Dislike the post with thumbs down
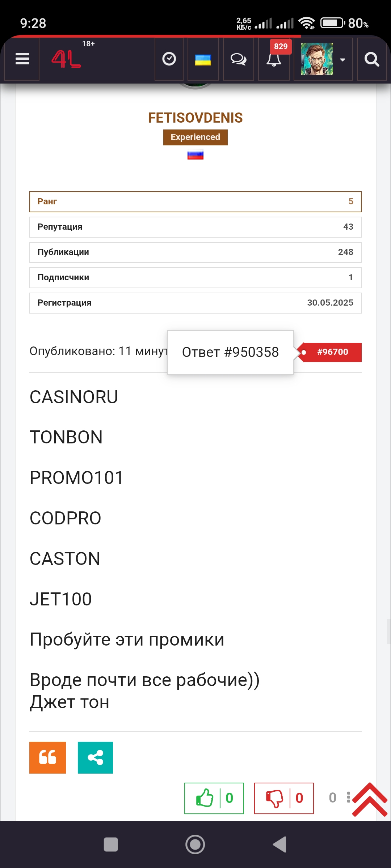The height and width of the screenshot is (868, 391). coord(275,798)
